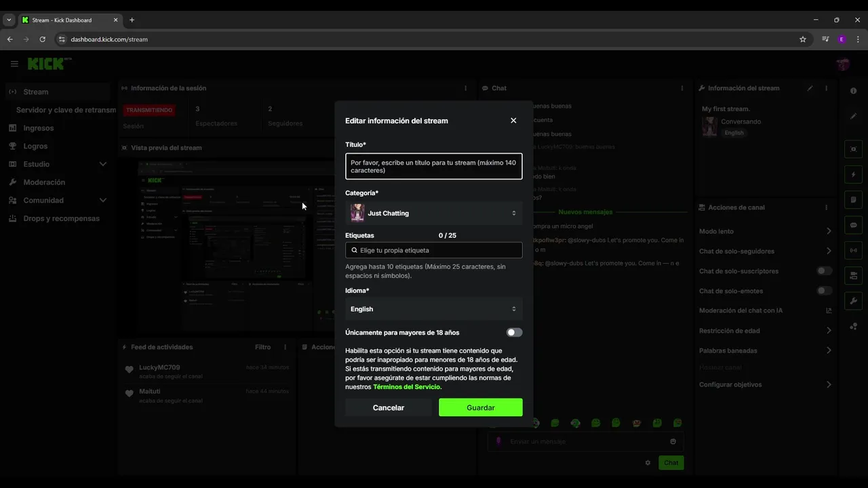The image size is (868, 488).
Task: Click the Enviar un mensaje chat input
Action: pyautogui.click(x=585, y=441)
